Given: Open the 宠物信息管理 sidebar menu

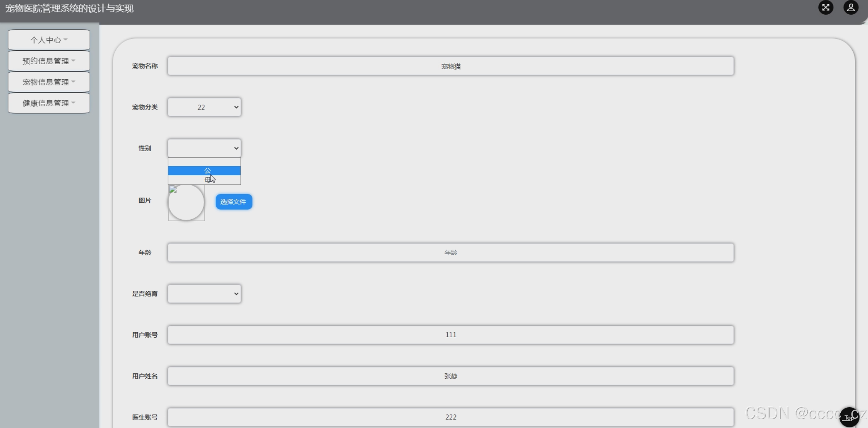Looking at the screenshot, I should click(49, 82).
